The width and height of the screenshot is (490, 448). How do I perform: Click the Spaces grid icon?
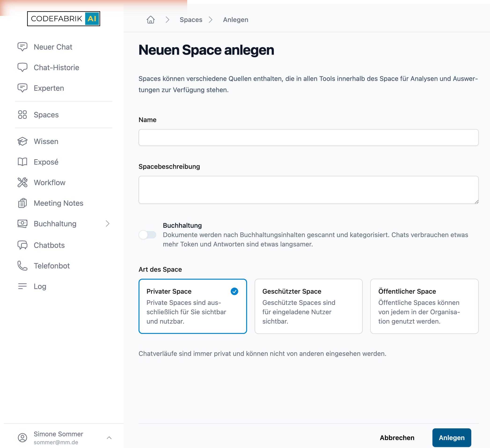pos(22,115)
